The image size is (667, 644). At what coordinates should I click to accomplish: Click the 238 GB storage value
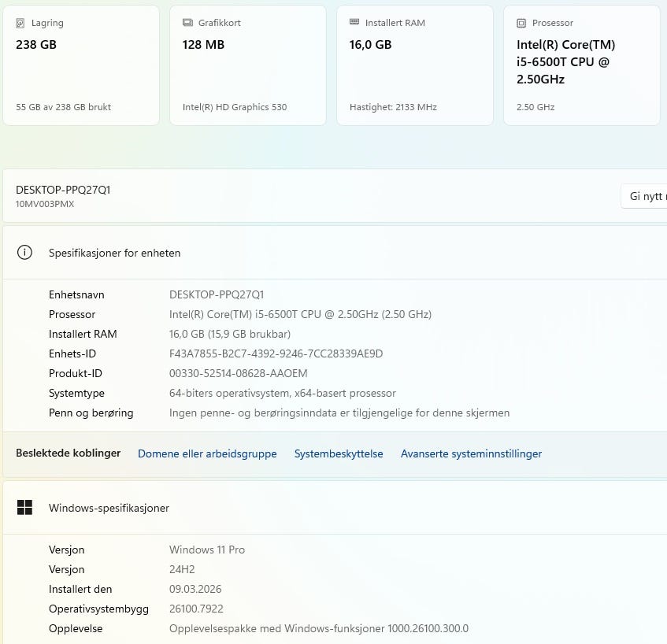(x=36, y=45)
